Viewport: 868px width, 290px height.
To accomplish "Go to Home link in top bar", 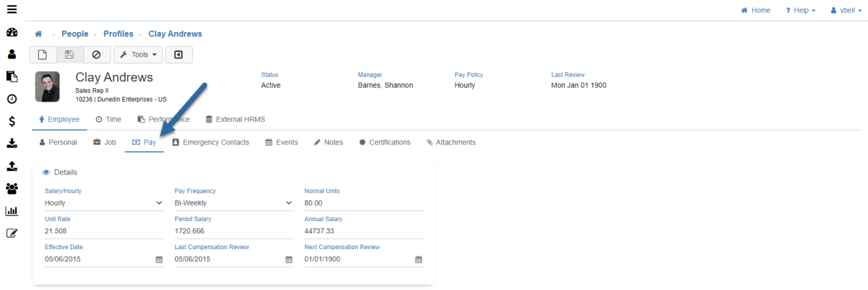I will [756, 11].
